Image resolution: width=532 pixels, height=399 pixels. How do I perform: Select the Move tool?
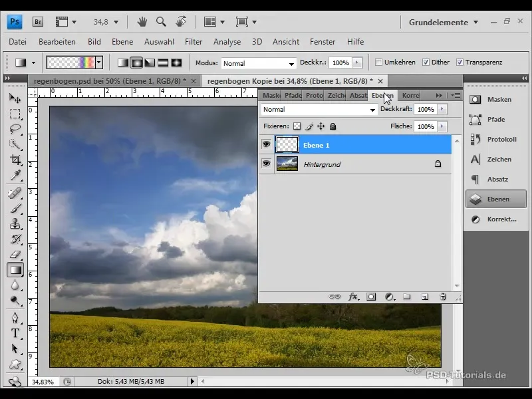[15, 98]
